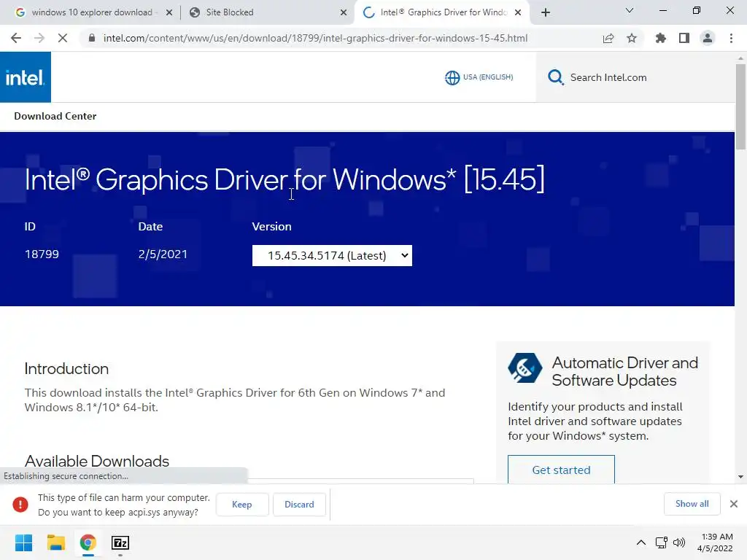This screenshot has height=560, width=747.
Task: Click USA (ENGLISH) language selector
Action: coord(488,77)
